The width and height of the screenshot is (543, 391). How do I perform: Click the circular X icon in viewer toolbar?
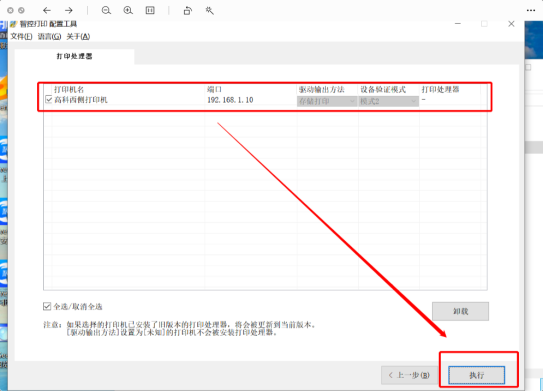click(x=10, y=10)
